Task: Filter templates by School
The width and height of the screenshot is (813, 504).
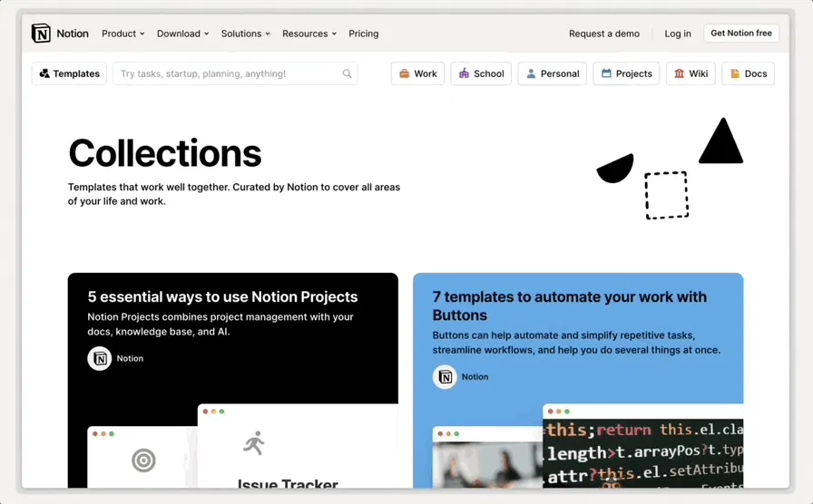Action: point(481,73)
